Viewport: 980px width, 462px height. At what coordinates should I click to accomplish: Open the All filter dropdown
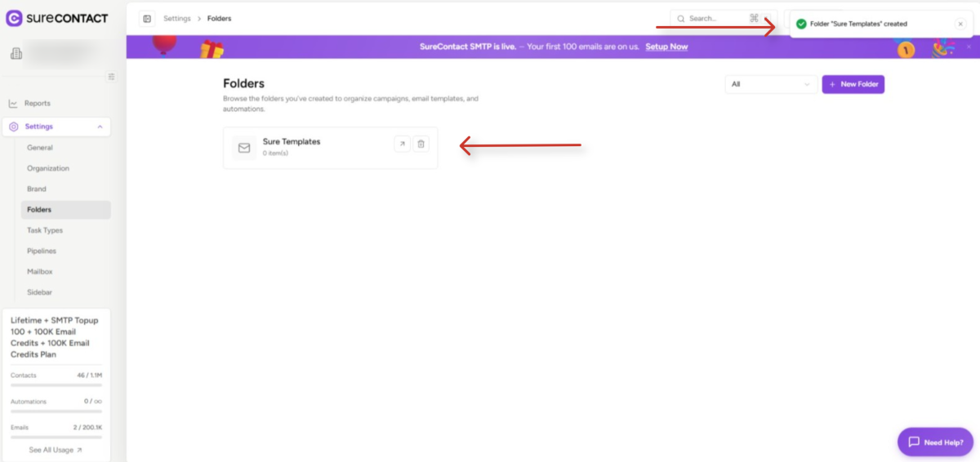771,84
